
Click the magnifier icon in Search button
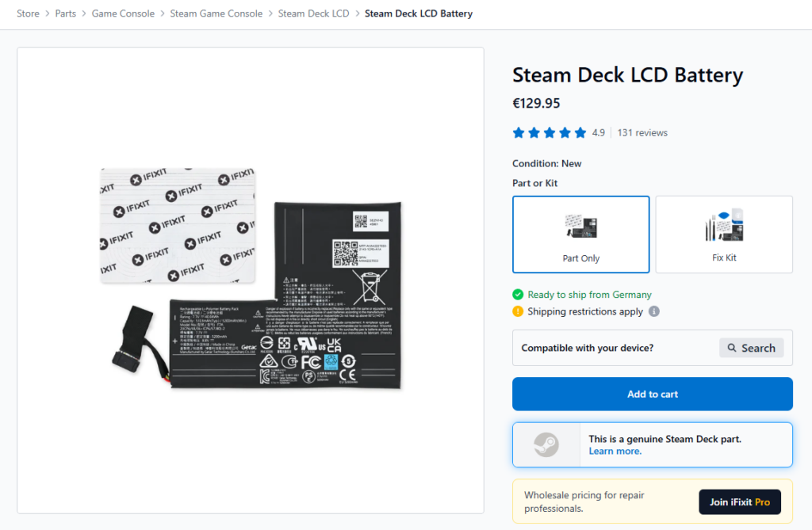coord(732,348)
